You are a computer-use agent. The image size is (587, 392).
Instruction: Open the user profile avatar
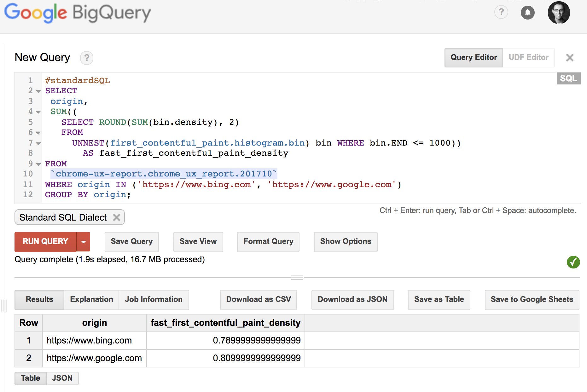click(x=559, y=13)
